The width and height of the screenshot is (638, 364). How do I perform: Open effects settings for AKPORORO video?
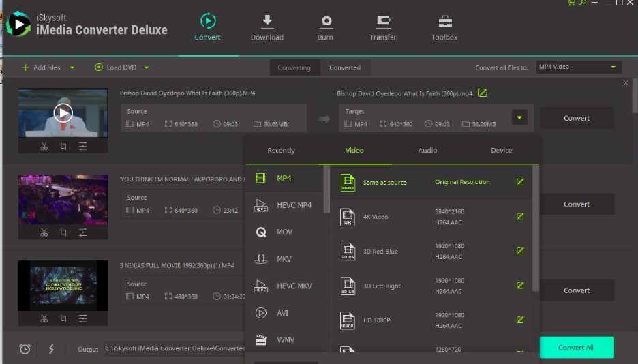coord(83,232)
